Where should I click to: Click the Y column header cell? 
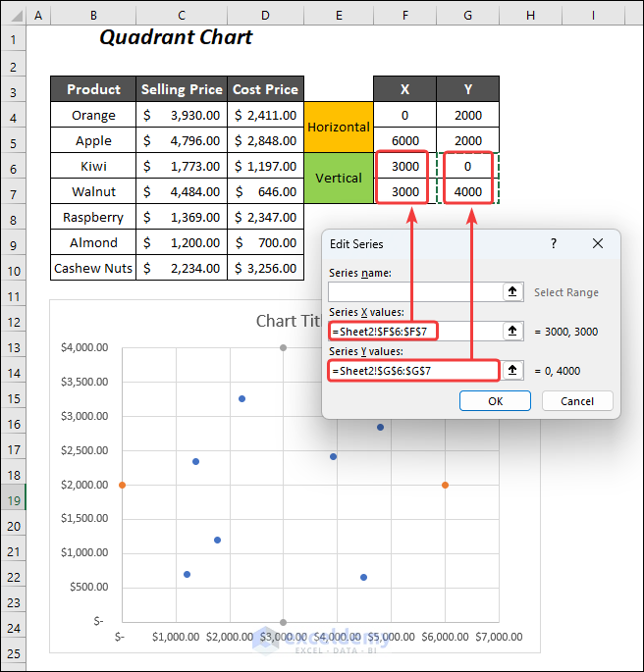click(467, 89)
